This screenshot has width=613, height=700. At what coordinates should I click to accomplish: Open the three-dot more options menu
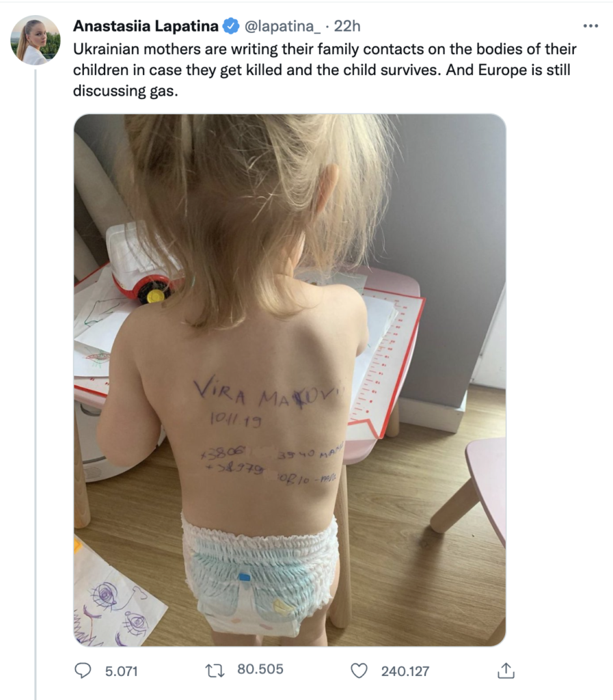[590, 26]
